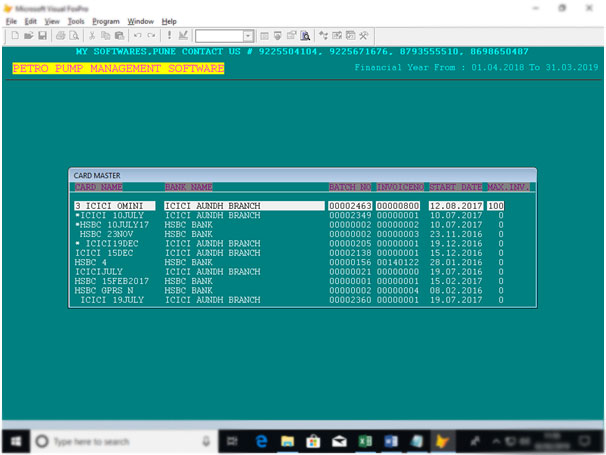Click the taskbar search box
Viewport: 606px width, 455px height.
[124, 441]
